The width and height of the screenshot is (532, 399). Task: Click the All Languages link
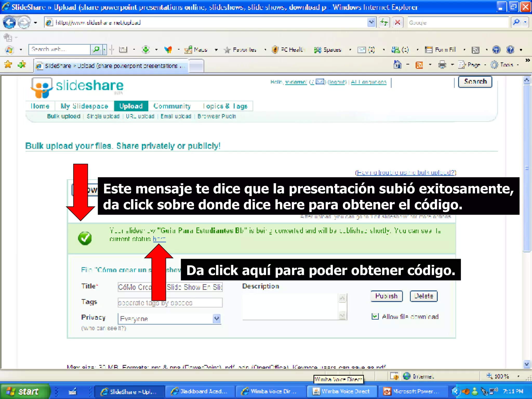click(369, 82)
